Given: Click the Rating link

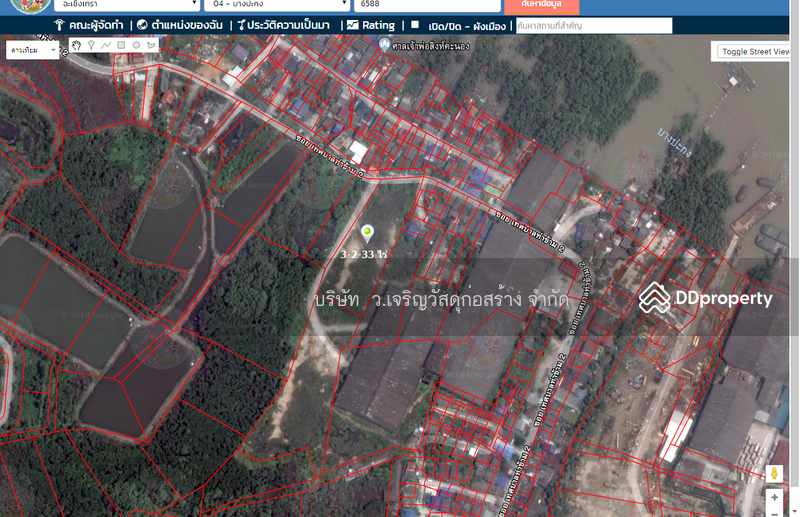Looking at the screenshot, I should 371,25.
